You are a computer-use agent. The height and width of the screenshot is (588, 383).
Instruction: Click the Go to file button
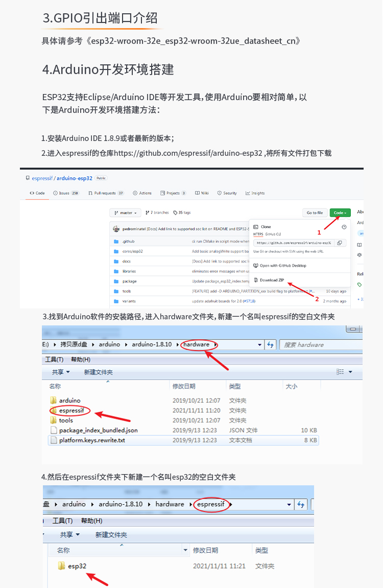[x=315, y=213]
